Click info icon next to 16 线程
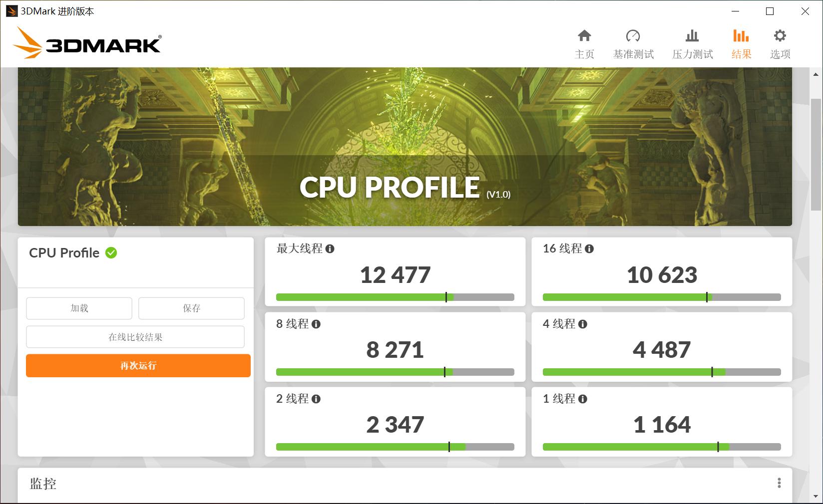The width and height of the screenshot is (823, 504). coord(589,249)
